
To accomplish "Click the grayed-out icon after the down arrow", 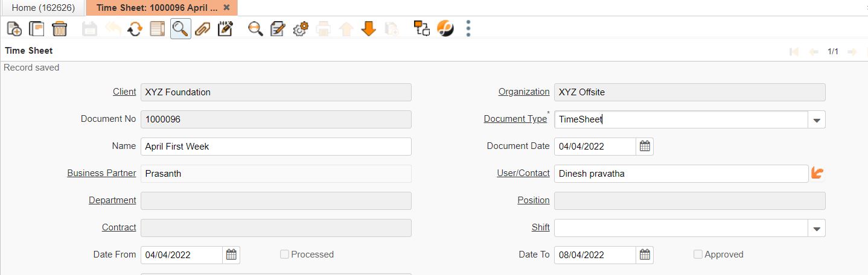I will pos(391,28).
